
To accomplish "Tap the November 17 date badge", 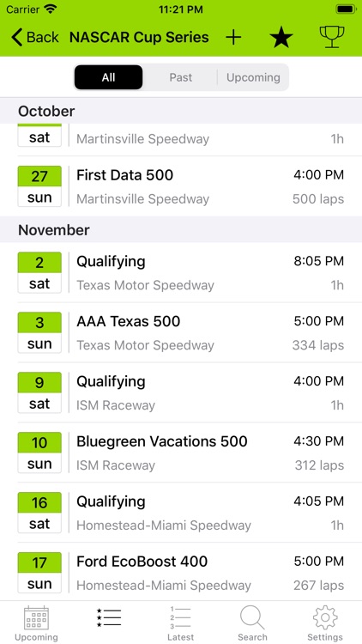I will coord(39,573).
